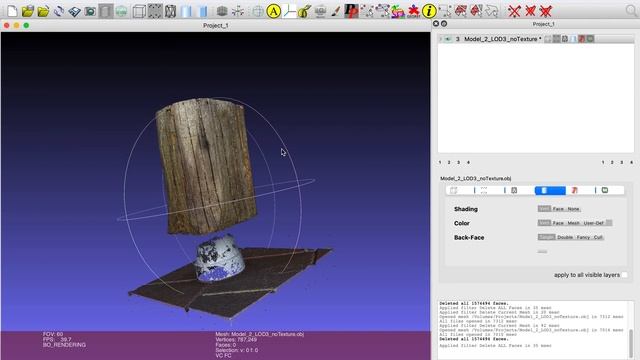640x360 pixels.
Task: Click first red X delete icon
Action: click(x=514, y=11)
